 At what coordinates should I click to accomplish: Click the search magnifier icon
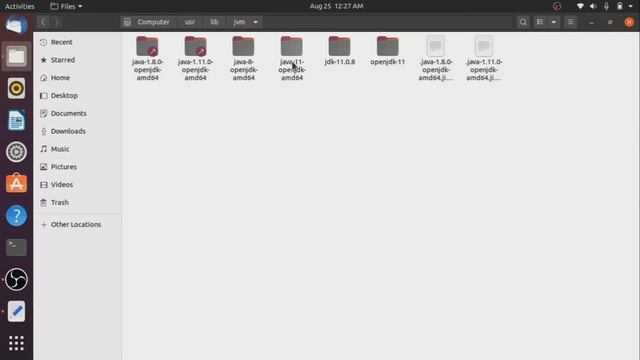(523, 22)
